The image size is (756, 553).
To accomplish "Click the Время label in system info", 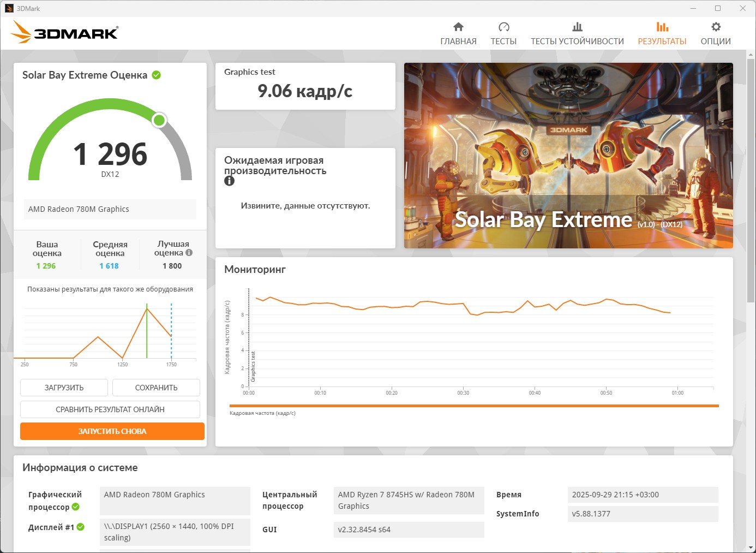I will point(509,495).
